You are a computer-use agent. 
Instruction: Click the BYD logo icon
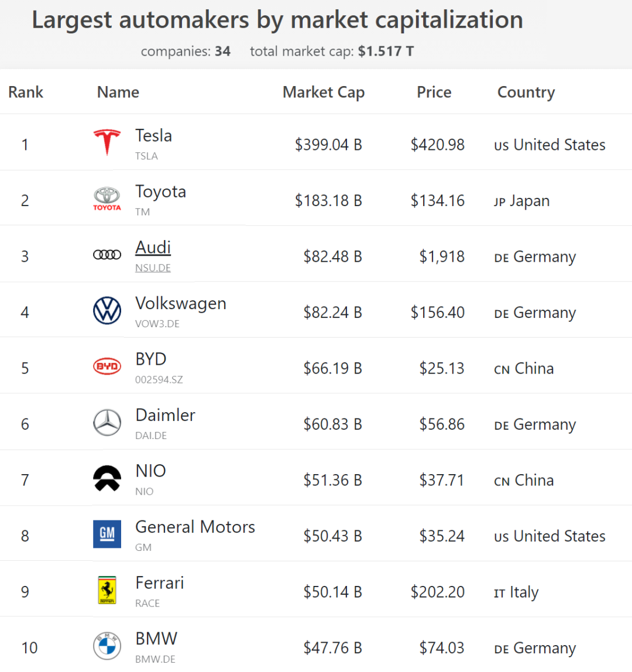pos(107,366)
